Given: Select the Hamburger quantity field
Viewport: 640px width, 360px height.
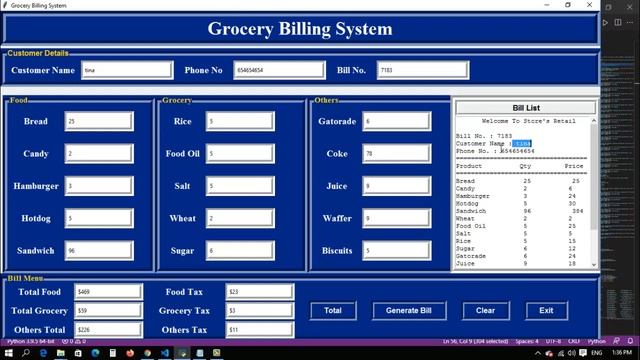Looking at the screenshot, I should click(99, 186).
